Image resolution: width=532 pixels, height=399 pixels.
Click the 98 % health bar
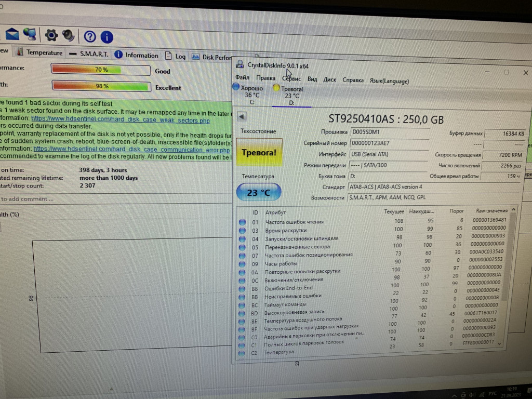pyautogui.click(x=101, y=86)
